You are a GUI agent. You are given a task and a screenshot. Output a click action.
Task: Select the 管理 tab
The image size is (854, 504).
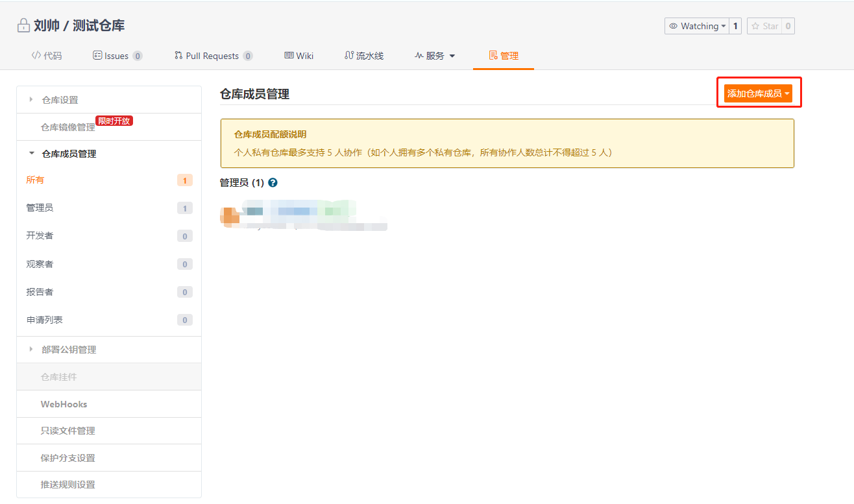click(x=504, y=56)
